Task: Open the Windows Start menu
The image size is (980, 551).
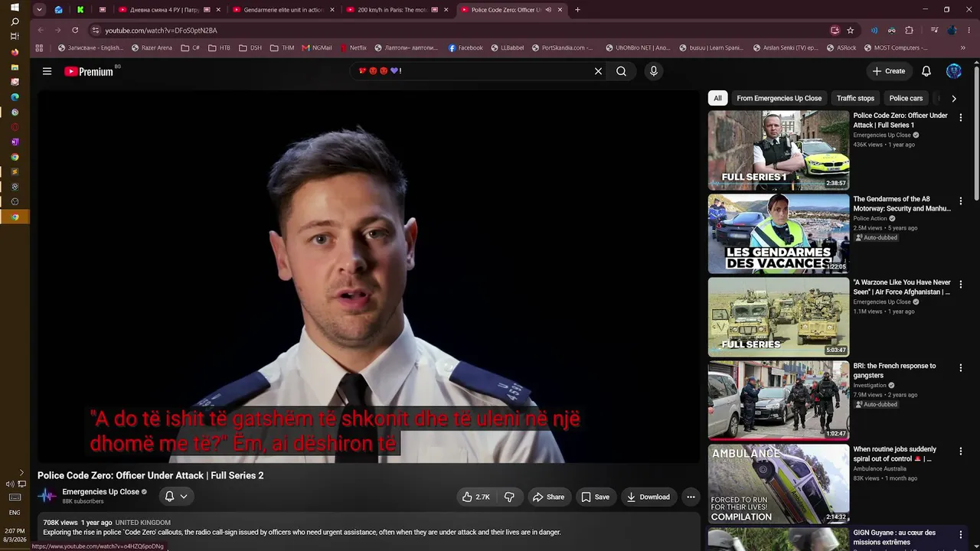Action: [x=15, y=7]
